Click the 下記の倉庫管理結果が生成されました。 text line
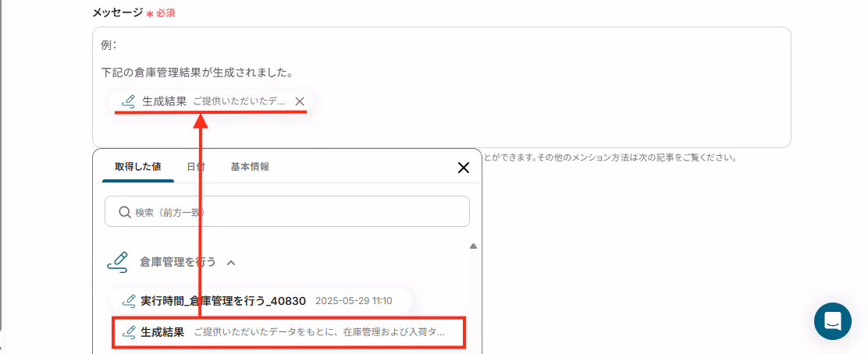868x354 pixels. (197, 73)
